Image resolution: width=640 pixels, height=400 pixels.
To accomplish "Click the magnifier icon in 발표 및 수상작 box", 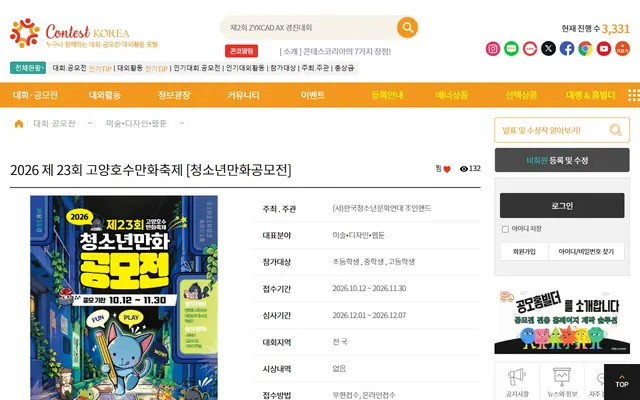I will tap(615, 130).
